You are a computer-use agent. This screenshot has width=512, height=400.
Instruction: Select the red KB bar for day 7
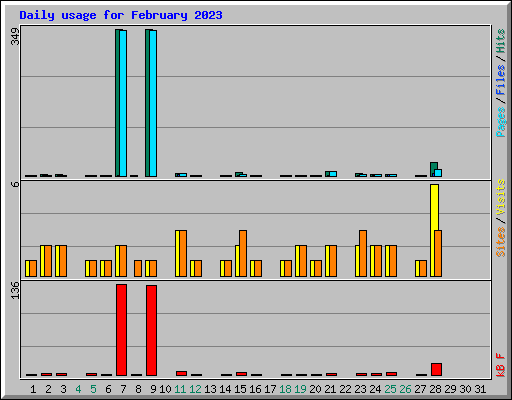[x=121, y=330]
